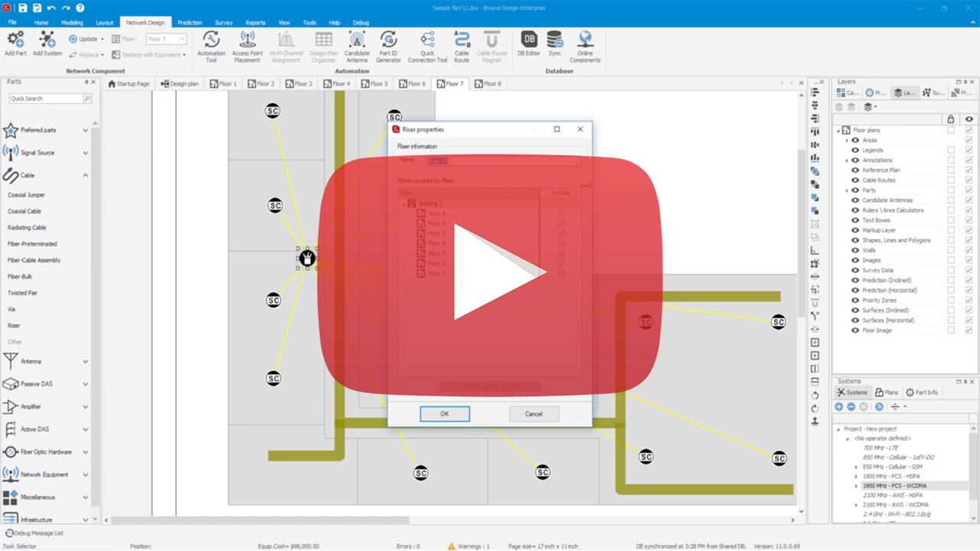Expand the Annotations layer node

click(847, 160)
